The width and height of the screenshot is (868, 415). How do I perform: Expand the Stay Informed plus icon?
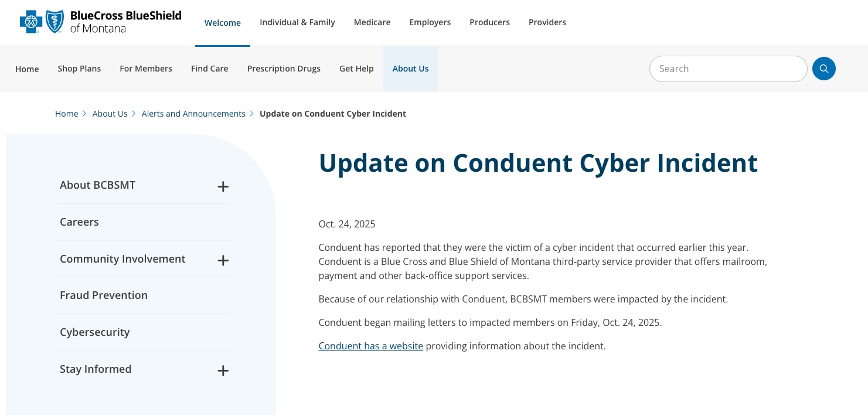[223, 370]
